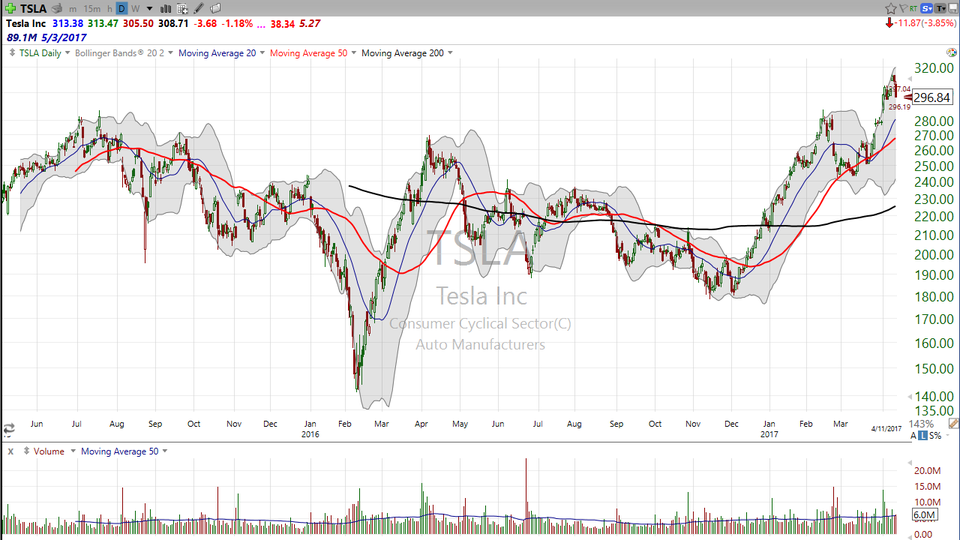
Task: Click the notes tag icon
Action: (216, 9)
